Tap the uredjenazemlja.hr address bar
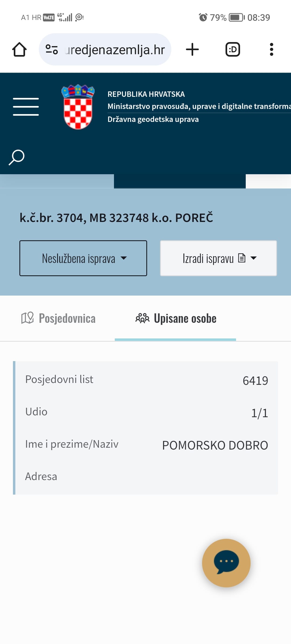This screenshot has height=644, width=291. coord(115,50)
